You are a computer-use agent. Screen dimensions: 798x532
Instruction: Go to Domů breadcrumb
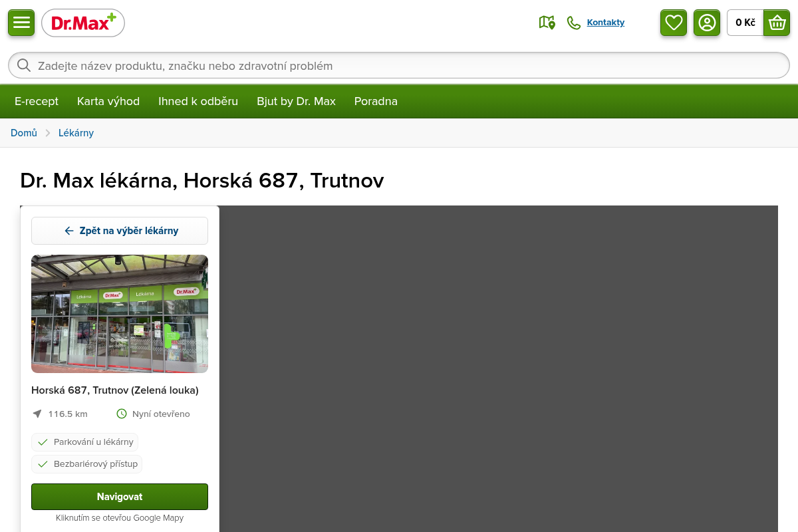click(24, 133)
